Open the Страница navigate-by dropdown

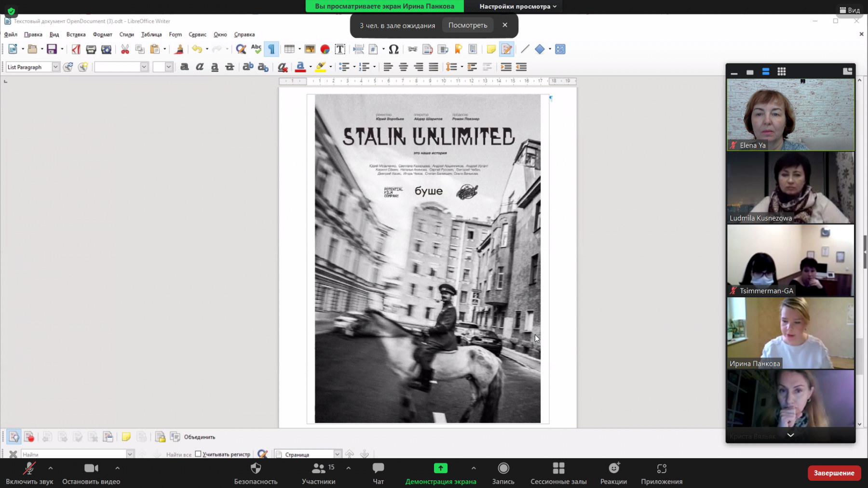338,454
